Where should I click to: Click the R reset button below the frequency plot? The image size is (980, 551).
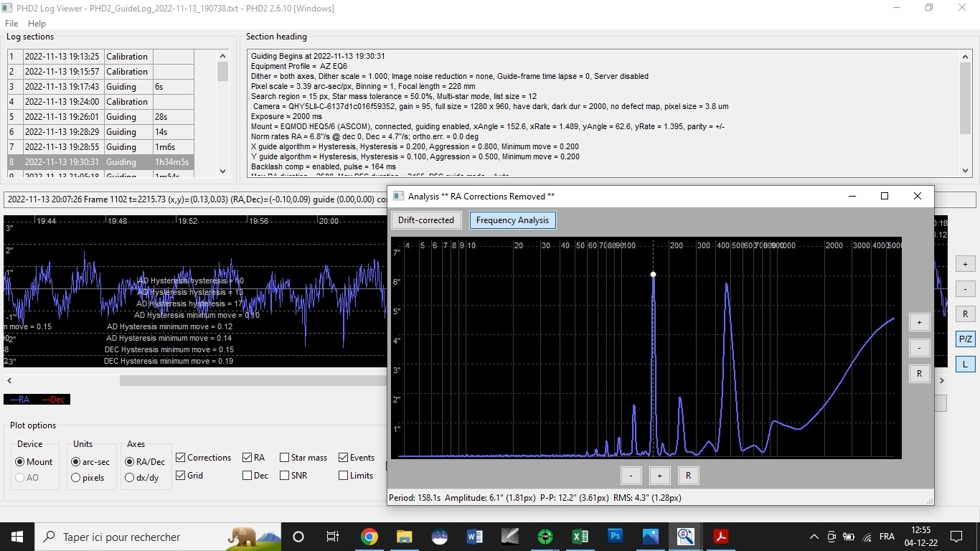point(688,476)
